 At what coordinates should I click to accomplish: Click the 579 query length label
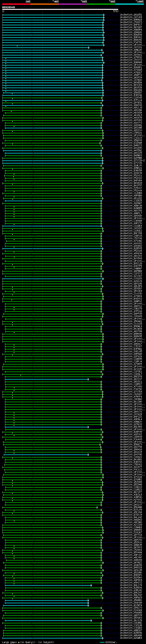click(x=115, y=11)
